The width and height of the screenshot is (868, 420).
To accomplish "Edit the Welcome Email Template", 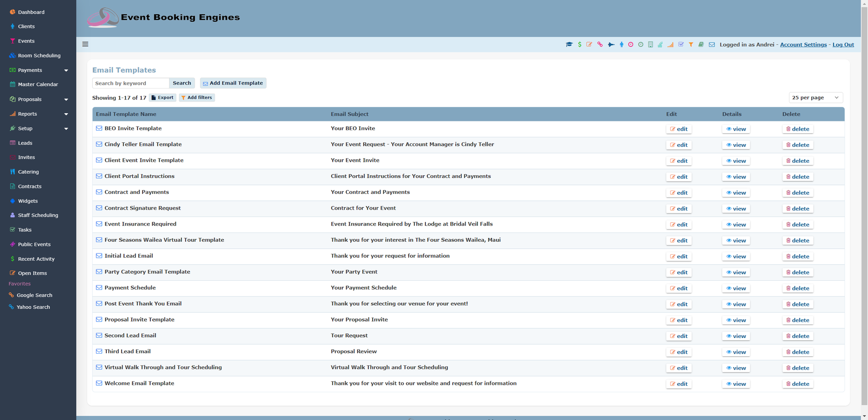I will 679,384.
